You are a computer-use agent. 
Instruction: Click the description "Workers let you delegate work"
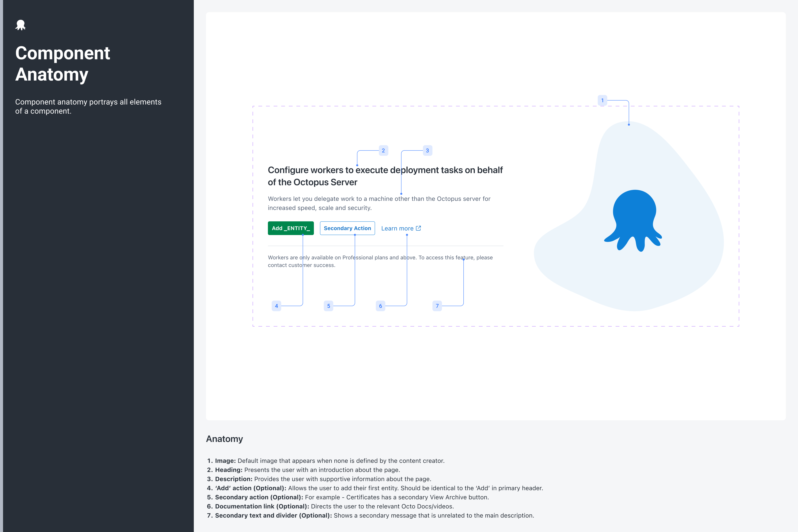click(379, 203)
